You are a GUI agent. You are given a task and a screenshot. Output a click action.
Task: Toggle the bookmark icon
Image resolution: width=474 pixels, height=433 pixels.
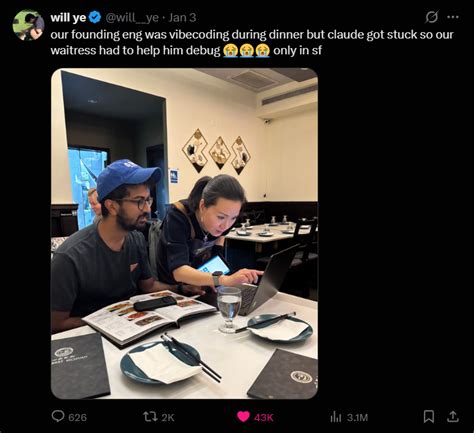[x=429, y=416]
